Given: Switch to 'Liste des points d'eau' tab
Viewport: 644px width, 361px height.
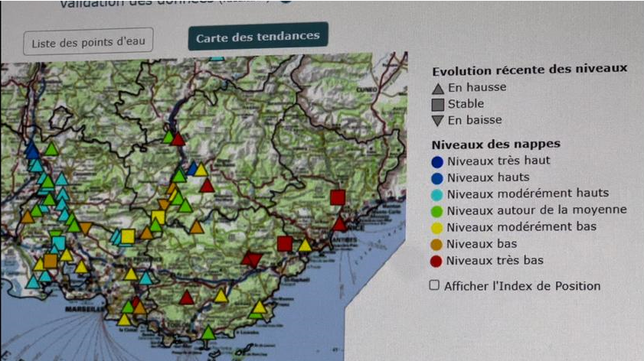Looking at the screenshot, I should (x=88, y=42).
